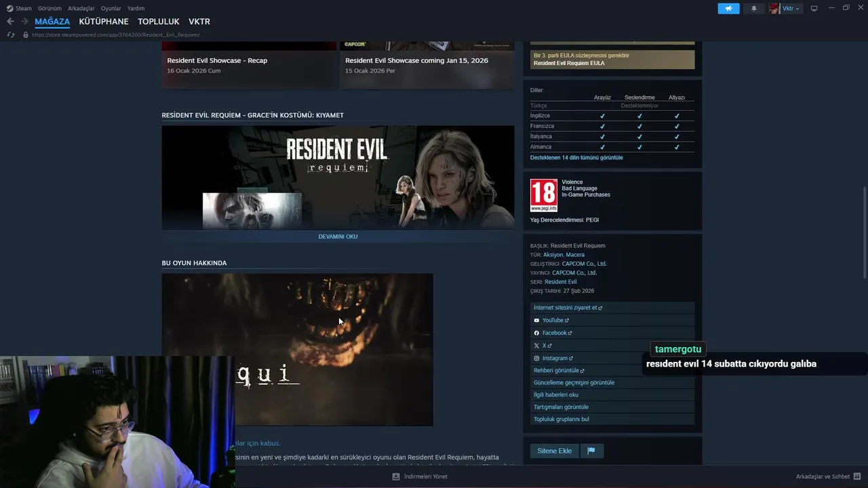Go forward with the forward arrow
Image resolution: width=868 pixels, height=488 pixels.
tap(24, 22)
